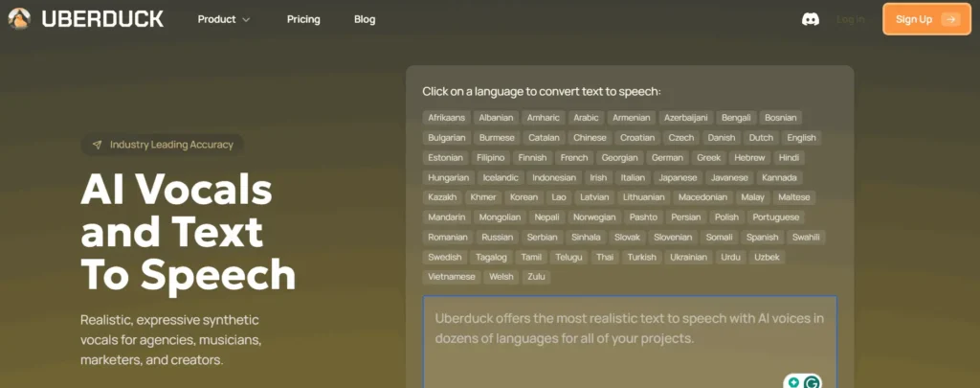
Task: Choose the Burmese chip
Action: 497,138
